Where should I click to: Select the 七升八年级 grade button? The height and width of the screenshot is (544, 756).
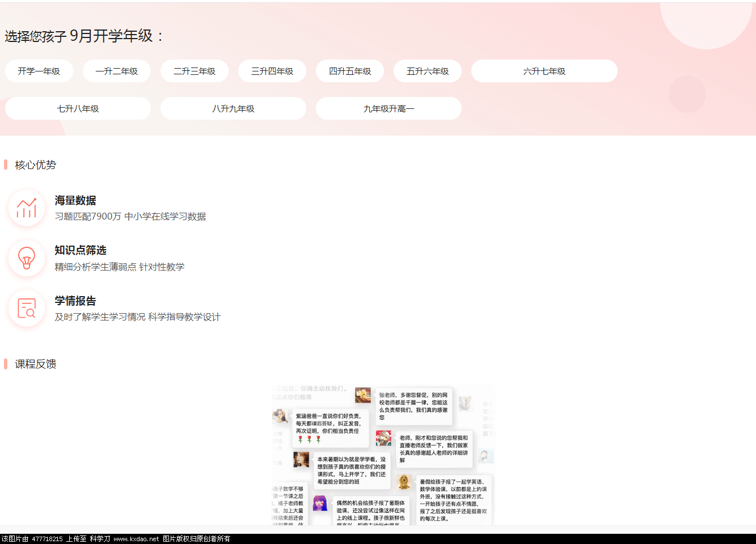[x=78, y=108]
